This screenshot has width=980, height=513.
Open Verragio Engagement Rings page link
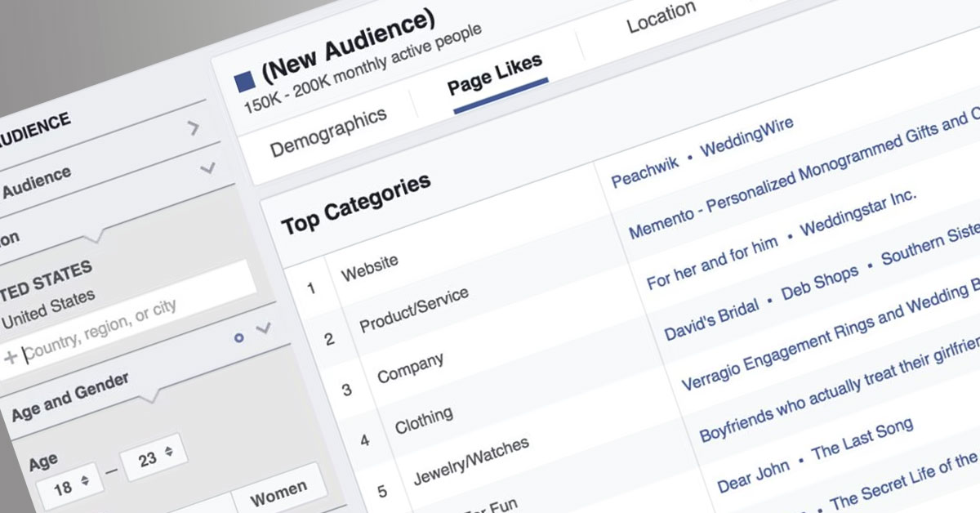pos(830,336)
